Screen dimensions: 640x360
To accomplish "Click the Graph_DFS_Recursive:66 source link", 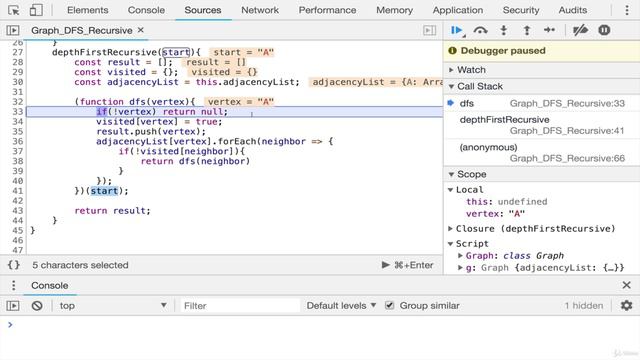I will (x=567, y=158).
